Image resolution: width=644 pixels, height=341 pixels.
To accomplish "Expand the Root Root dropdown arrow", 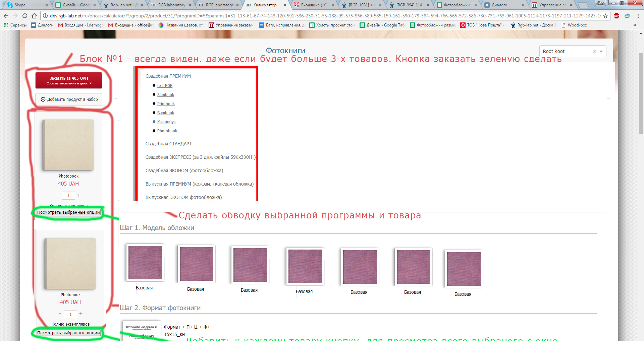I will click(x=601, y=51).
